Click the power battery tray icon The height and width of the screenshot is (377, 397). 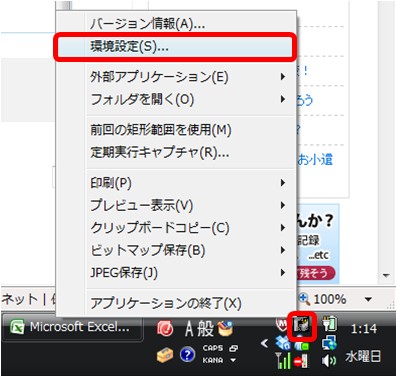tap(330, 325)
